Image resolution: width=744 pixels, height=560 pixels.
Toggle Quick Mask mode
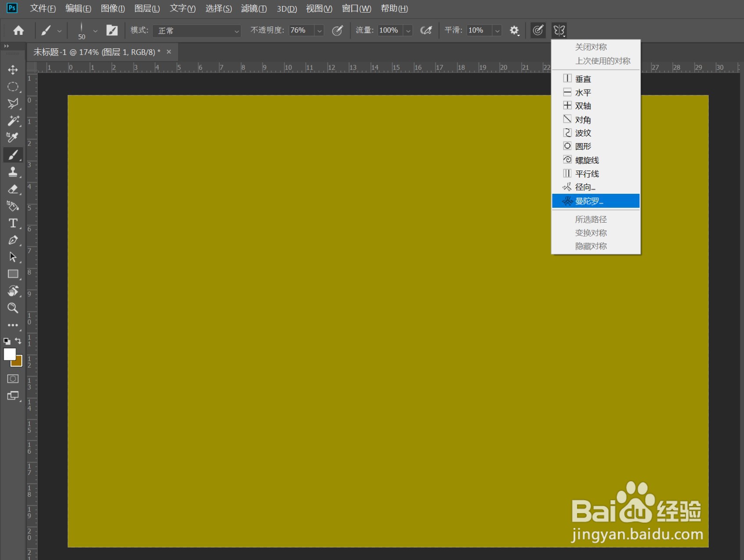coord(13,379)
